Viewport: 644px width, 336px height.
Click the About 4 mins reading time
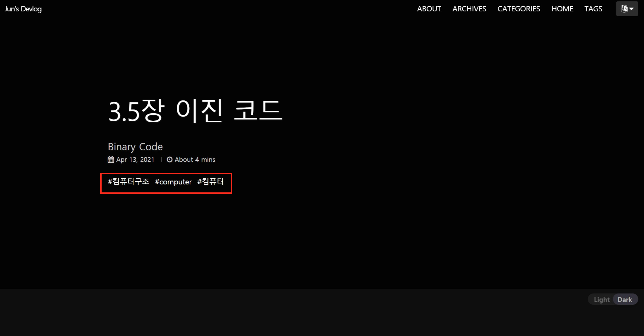point(195,160)
